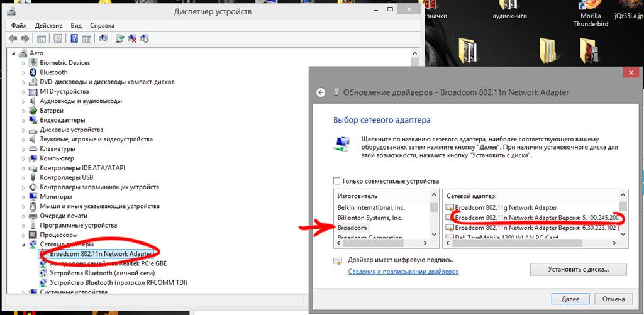644x315 pixels.
Task: Open the Вид menu
Action: tap(76, 25)
